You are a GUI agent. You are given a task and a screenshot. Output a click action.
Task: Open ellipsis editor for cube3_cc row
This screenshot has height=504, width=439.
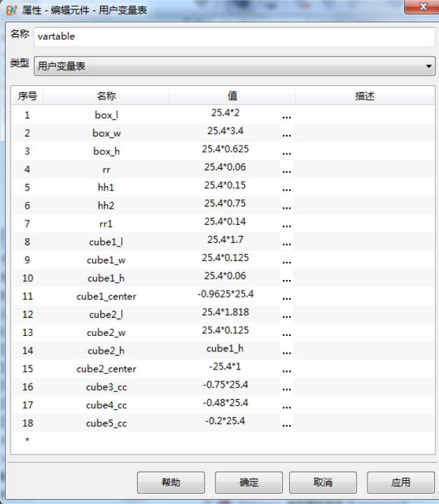286,386
